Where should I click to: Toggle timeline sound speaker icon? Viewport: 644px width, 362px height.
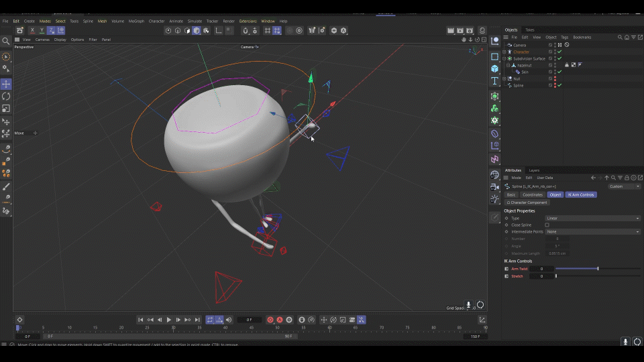(x=229, y=320)
